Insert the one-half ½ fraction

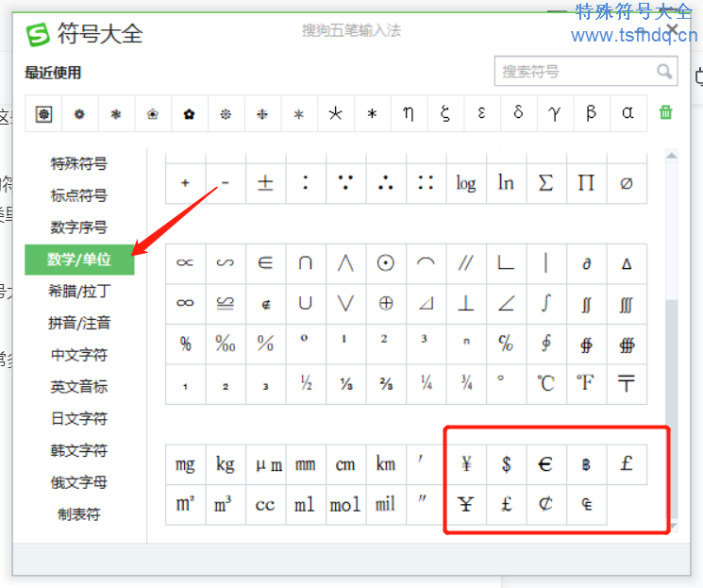tap(306, 384)
